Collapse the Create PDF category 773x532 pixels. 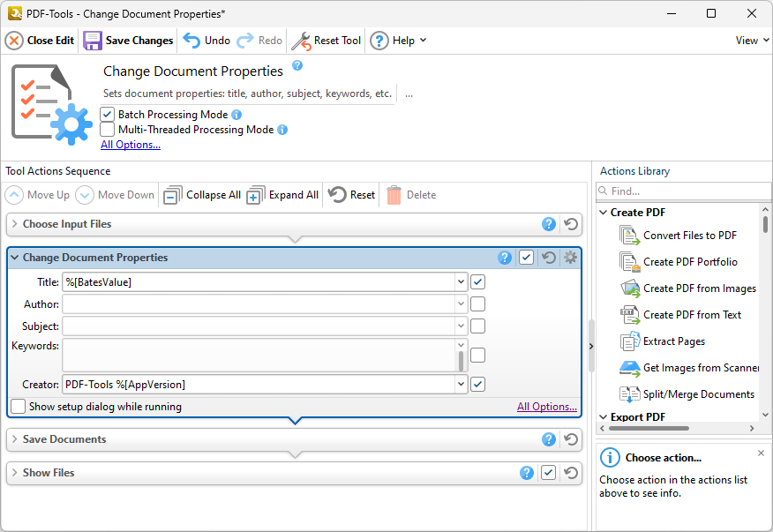point(603,213)
